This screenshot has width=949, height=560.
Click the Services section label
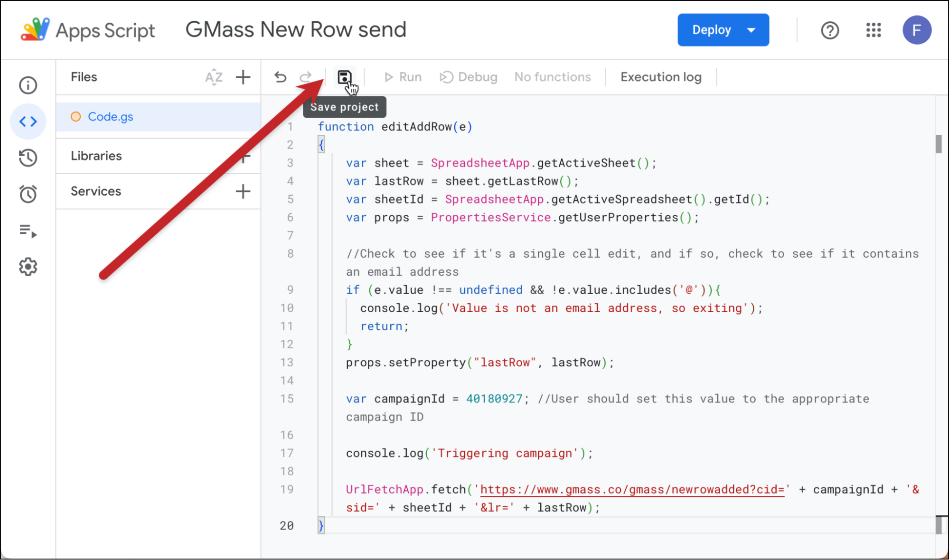96,191
